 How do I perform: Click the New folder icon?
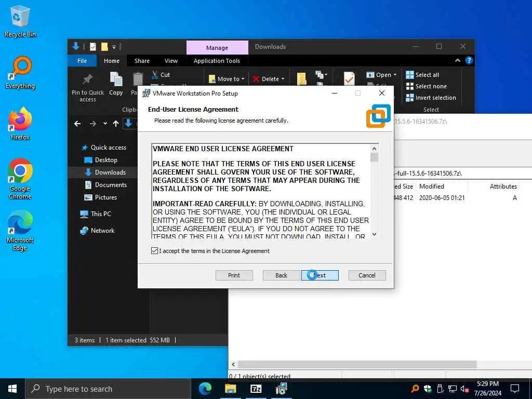point(301,79)
